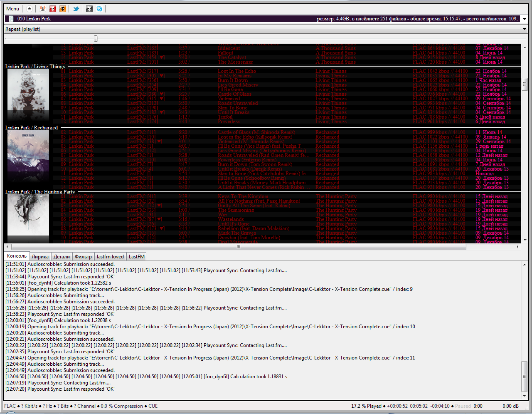Click the radio antenna toolbar icon

[x=43, y=9]
